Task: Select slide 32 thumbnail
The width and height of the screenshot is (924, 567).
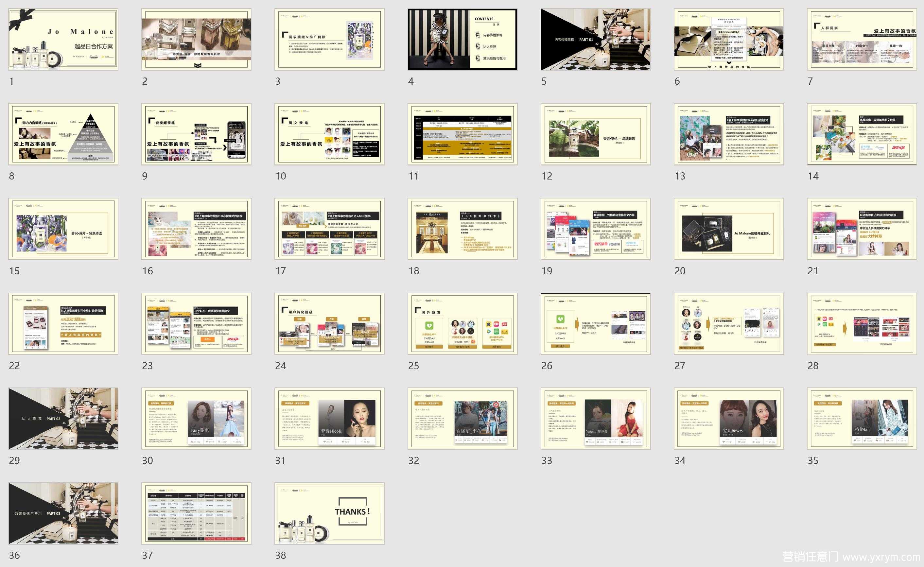Action: pos(463,419)
